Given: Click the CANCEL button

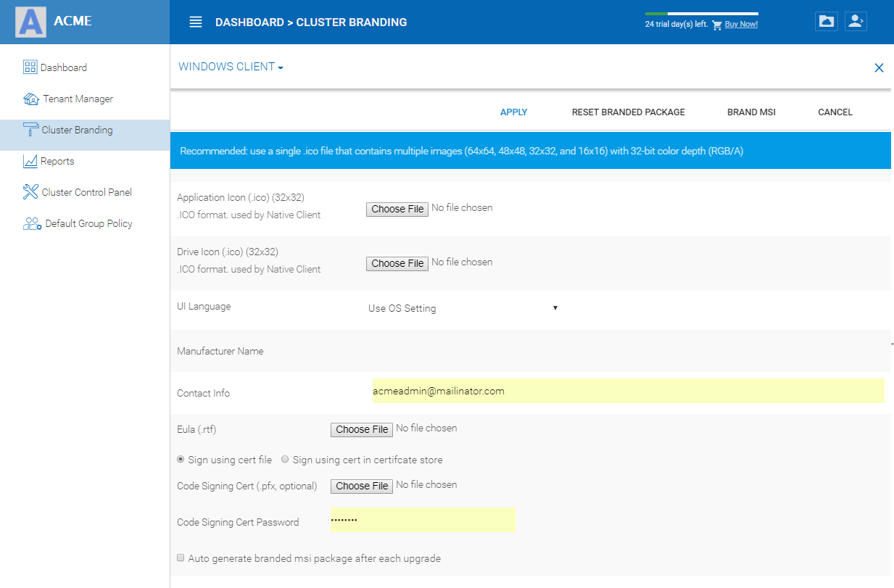Looking at the screenshot, I should (x=835, y=112).
